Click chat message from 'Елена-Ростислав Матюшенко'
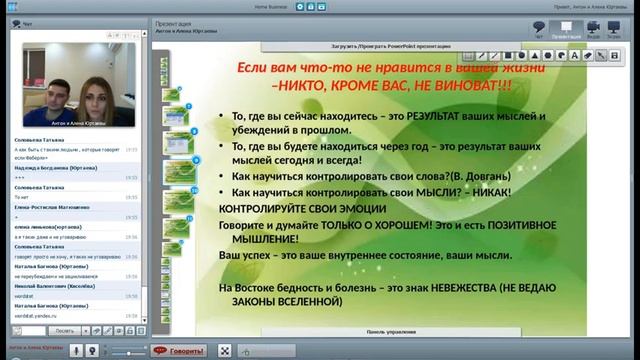Image resolution: width=640 pixels, height=360 pixels. (x=76, y=212)
